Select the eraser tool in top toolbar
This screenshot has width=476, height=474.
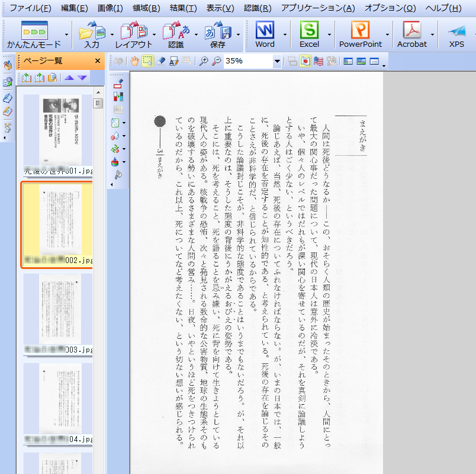coord(160,61)
